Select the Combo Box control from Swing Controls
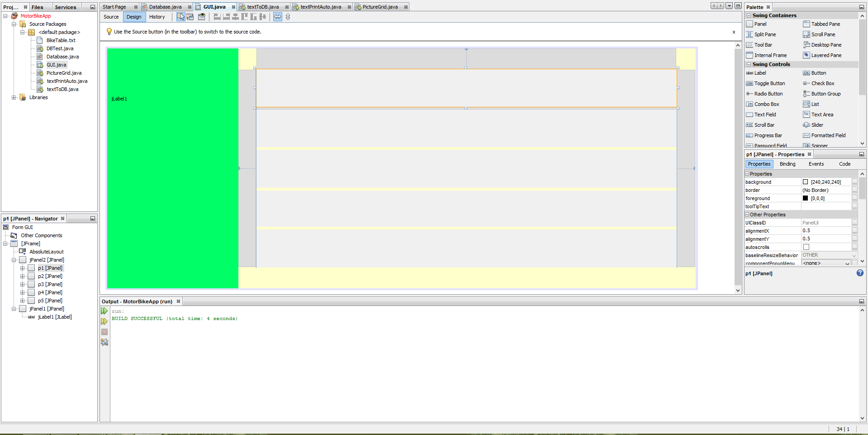 (x=766, y=104)
